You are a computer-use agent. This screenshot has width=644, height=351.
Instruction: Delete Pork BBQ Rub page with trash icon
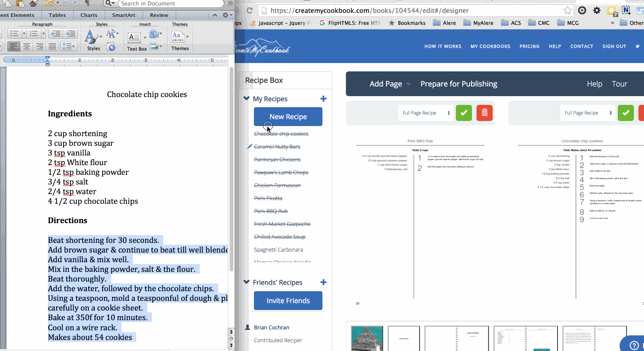(x=484, y=113)
